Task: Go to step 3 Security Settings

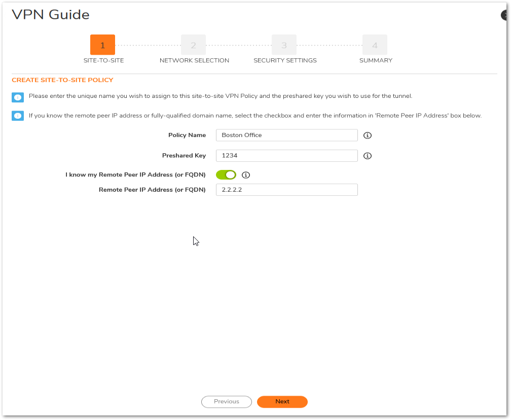Action: [284, 45]
